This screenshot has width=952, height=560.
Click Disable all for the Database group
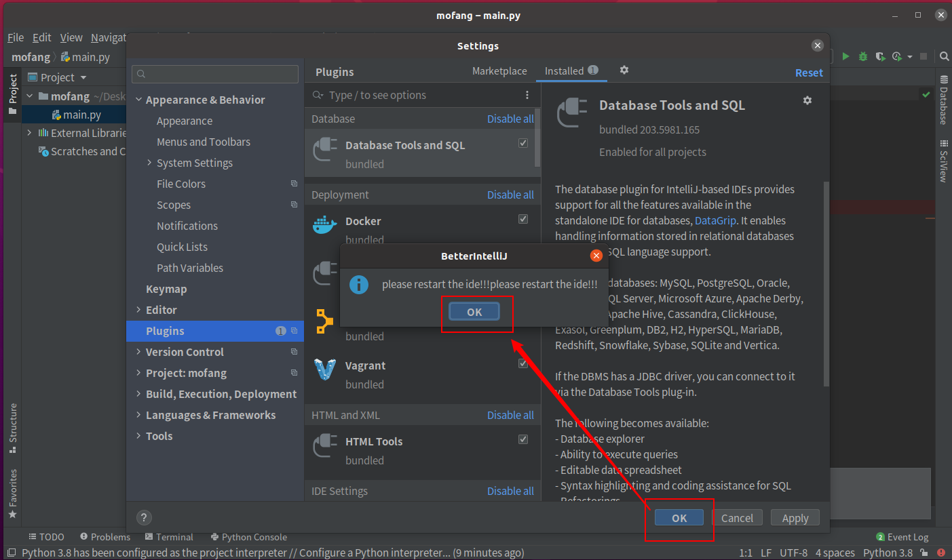[510, 119]
